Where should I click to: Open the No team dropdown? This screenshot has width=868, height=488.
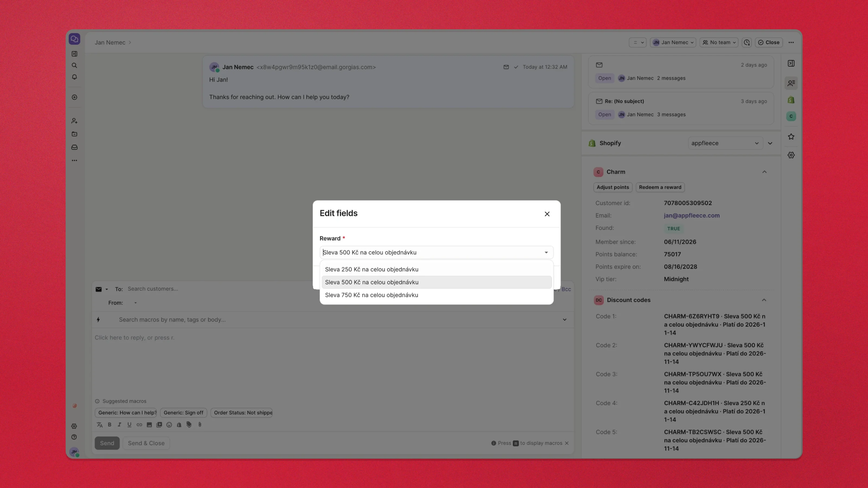point(719,43)
